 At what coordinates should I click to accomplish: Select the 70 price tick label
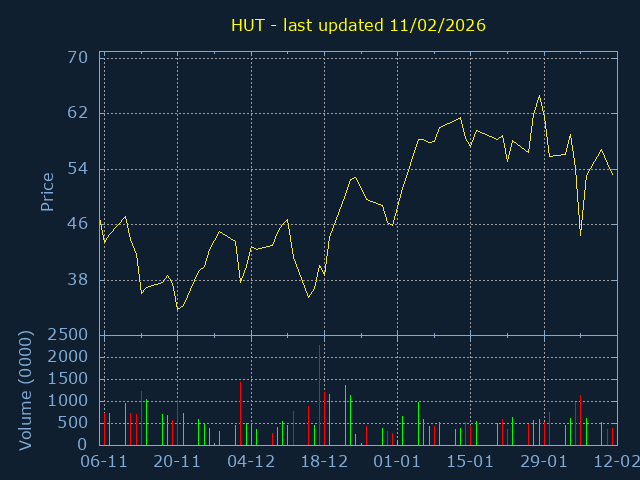pos(79,58)
